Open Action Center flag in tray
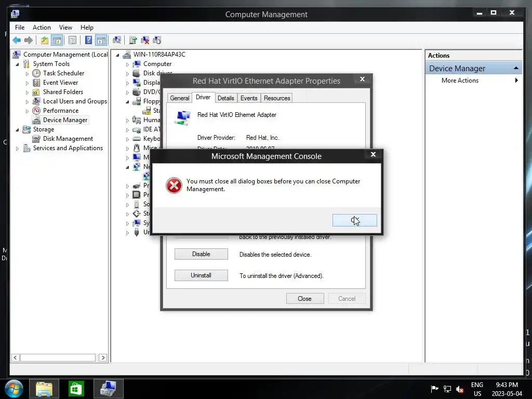Image resolution: width=532 pixels, height=399 pixels. [x=434, y=389]
